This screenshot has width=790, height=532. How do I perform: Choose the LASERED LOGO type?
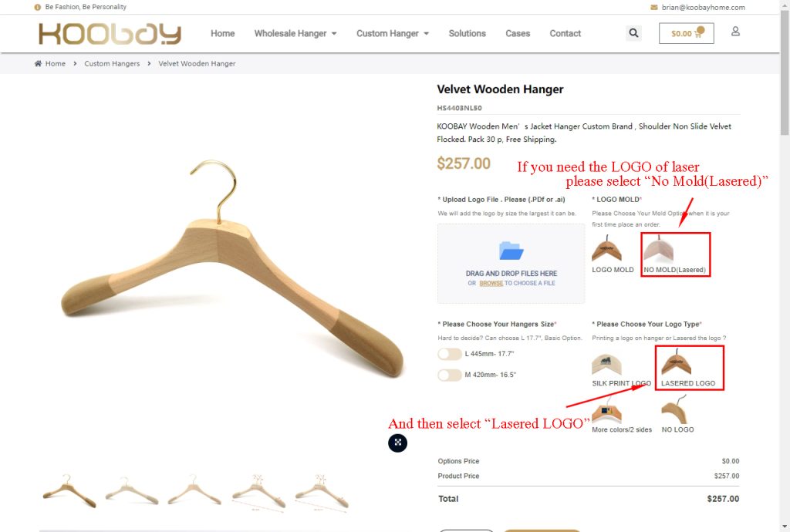688,368
